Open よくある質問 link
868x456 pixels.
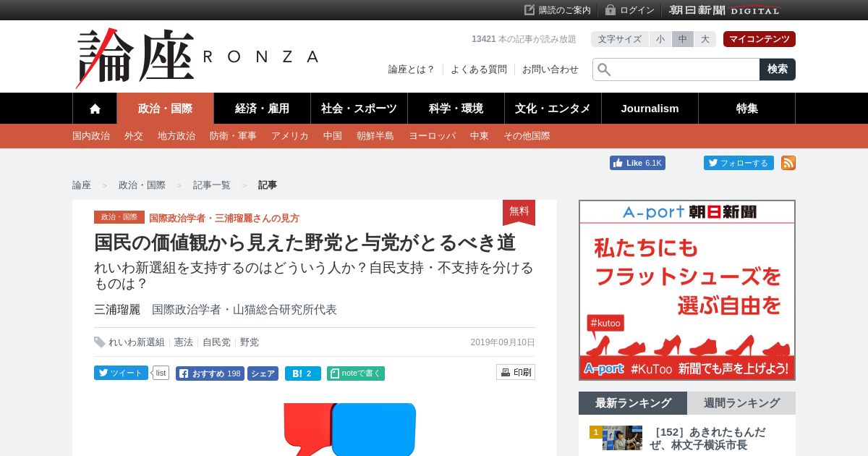pos(479,69)
